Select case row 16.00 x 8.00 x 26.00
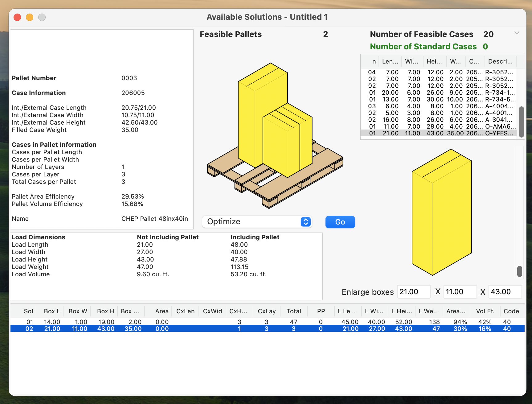Screen dimensions: 532x404 439,120
